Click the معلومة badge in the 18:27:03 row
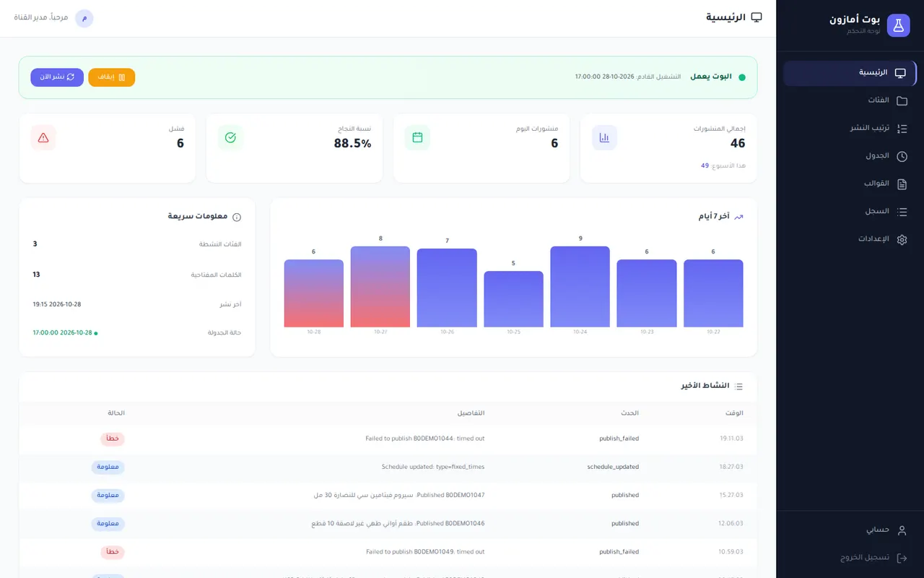Viewport: 924px width, 578px height. 108,467
